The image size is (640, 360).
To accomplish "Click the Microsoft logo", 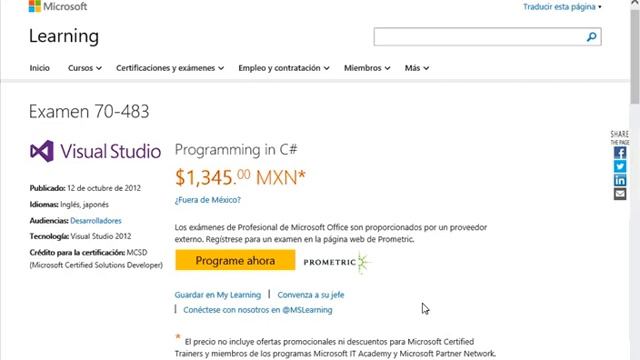I will pyautogui.click(x=58, y=6).
